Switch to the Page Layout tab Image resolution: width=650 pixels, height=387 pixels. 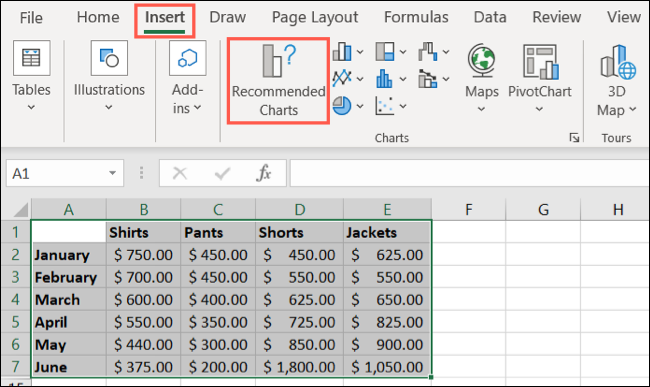pyautogui.click(x=315, y=17)
